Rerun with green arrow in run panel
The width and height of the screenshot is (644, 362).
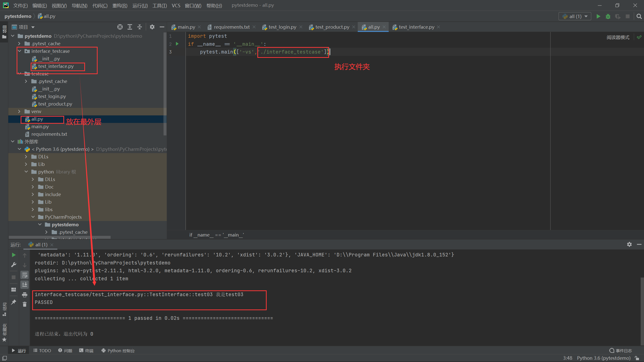click(x=14, y=255)
